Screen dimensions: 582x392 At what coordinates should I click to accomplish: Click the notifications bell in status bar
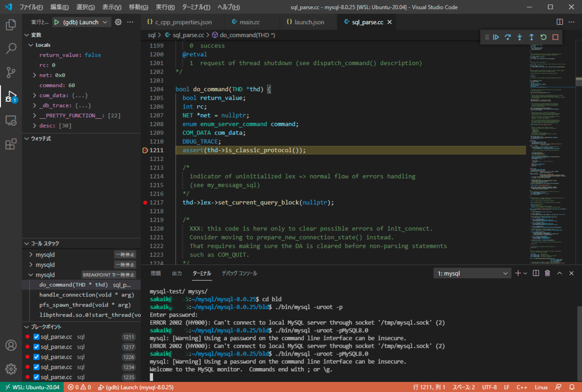click(572, 387)
